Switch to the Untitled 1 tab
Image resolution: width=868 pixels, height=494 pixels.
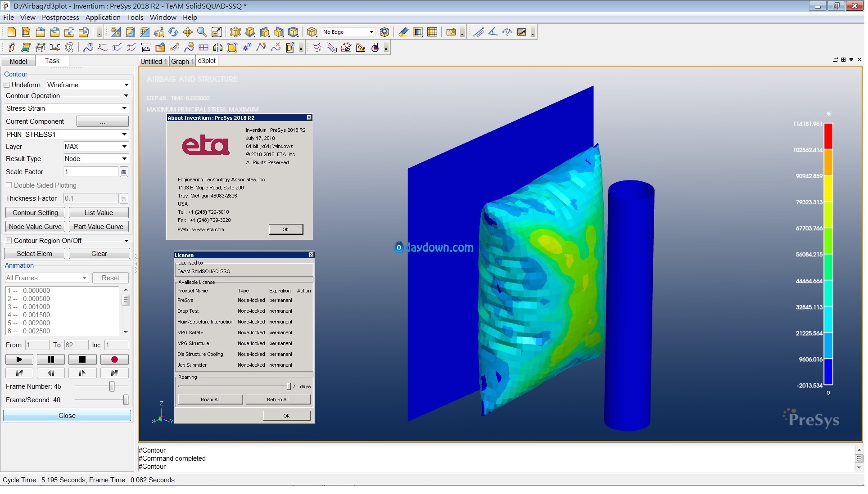pyautogui.click(x=154, y=61)
